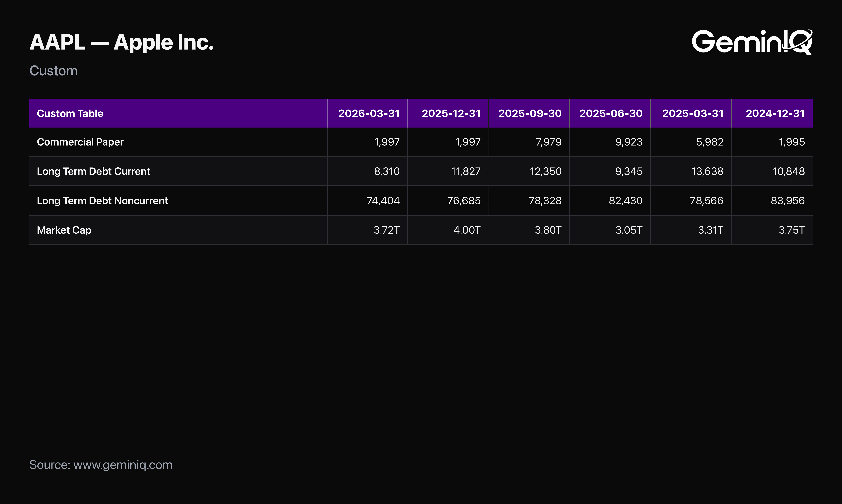The image size is (842, 504).
Task: Click Commercial Paper value 9,923
Action: (x=629, y=142)
